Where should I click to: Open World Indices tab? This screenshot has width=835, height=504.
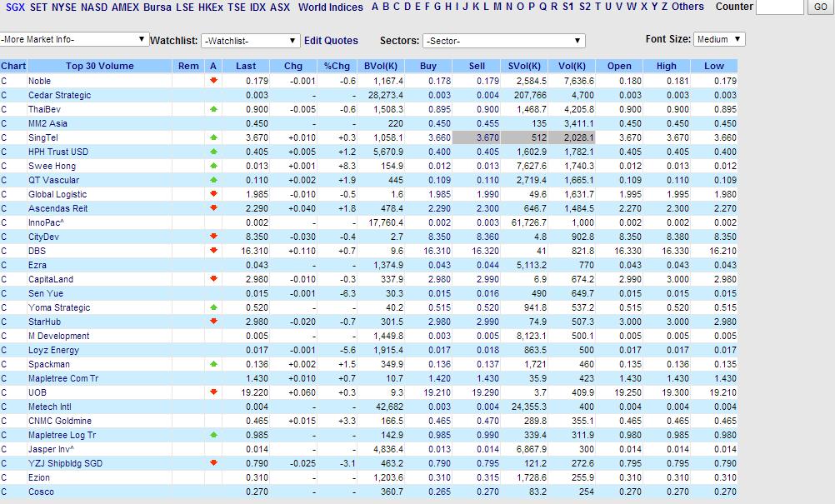click(x=330, y=7)
